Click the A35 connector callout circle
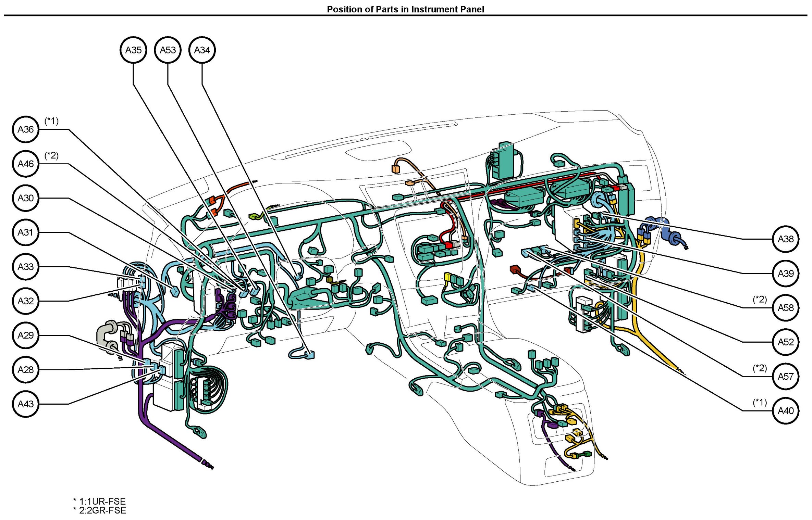The width and height of the screenshot is (812, 520). click(x=133, y=50)
